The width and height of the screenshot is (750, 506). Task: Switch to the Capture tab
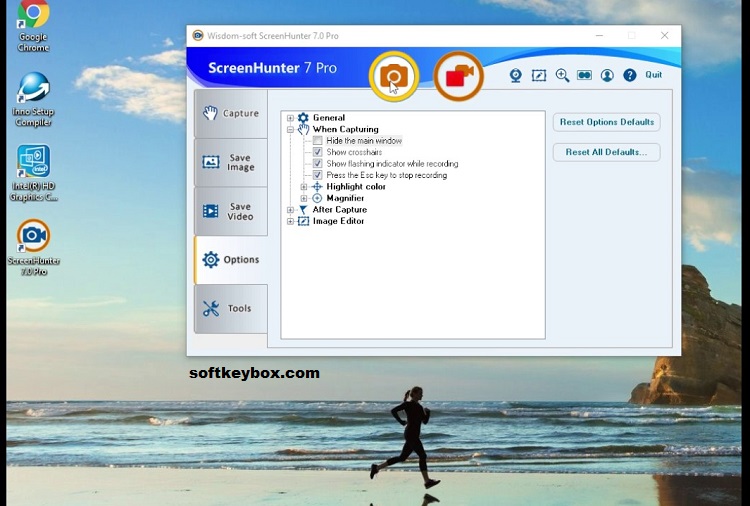pyautogui.click(x=231, y=113)
